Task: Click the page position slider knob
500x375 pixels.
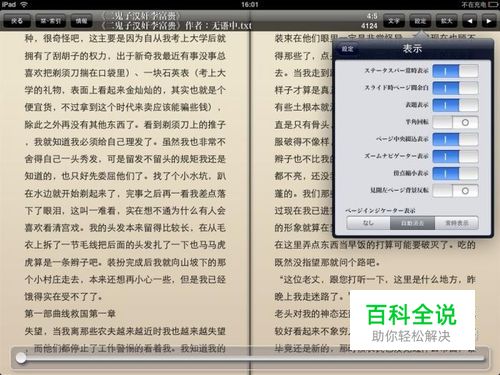Action: (21, 358)
